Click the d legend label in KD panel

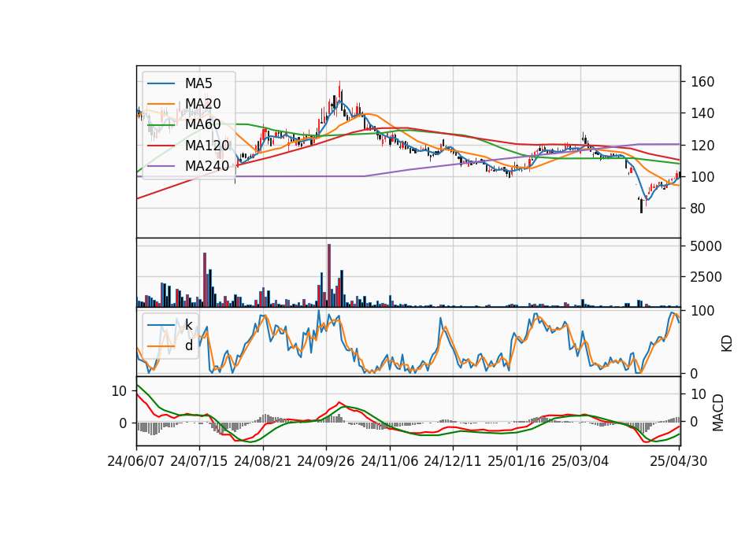tap(188, 345)
